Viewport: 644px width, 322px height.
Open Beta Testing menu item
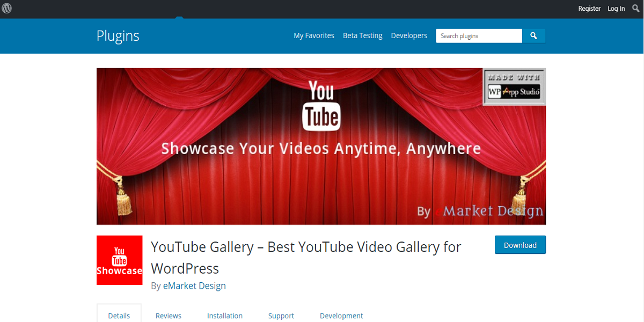[363, 36]
